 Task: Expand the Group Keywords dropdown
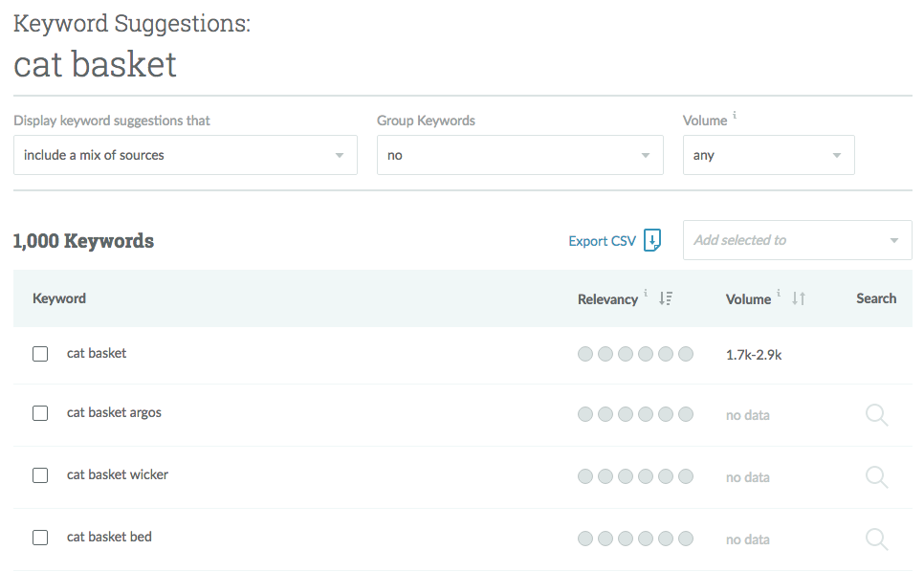coord(519,155)
